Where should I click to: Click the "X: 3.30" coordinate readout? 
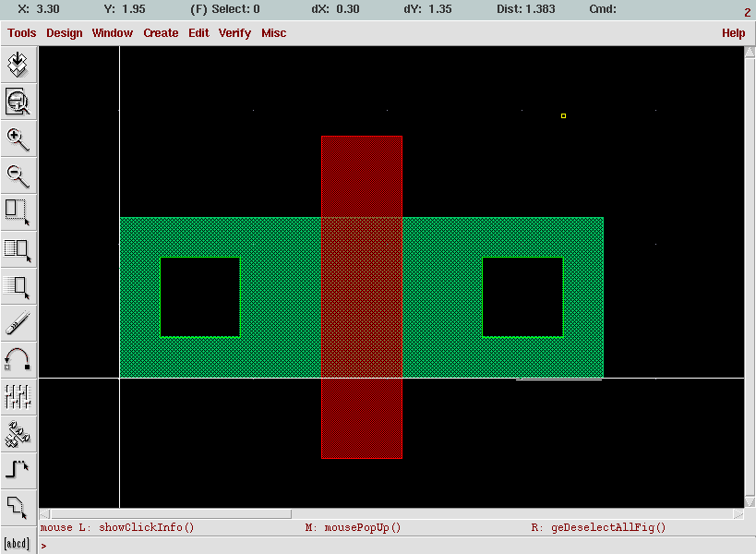click(39, 9)
